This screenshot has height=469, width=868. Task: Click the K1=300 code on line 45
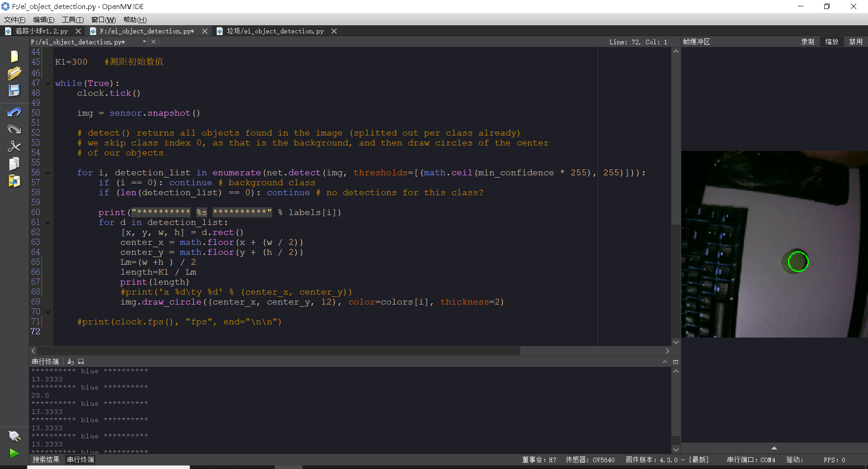[71, 62]
